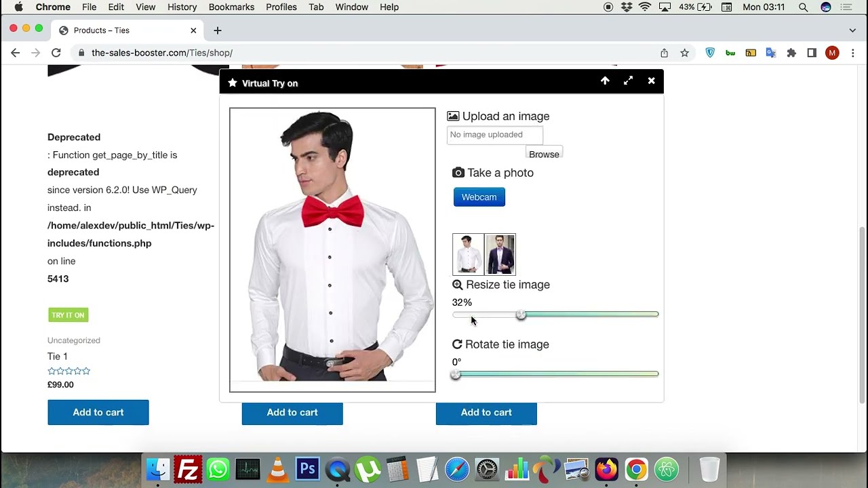Screen dimensions: 868x488
Task: Open a new tab with plus button
Action: 217,30
